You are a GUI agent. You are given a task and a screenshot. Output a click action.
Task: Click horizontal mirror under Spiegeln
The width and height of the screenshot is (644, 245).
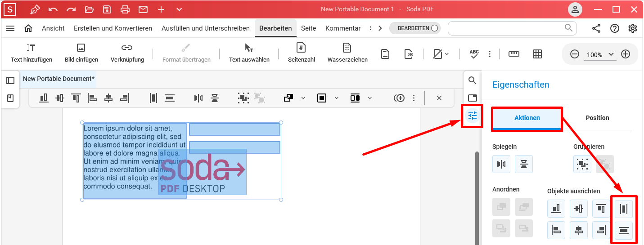coord(501,164)
